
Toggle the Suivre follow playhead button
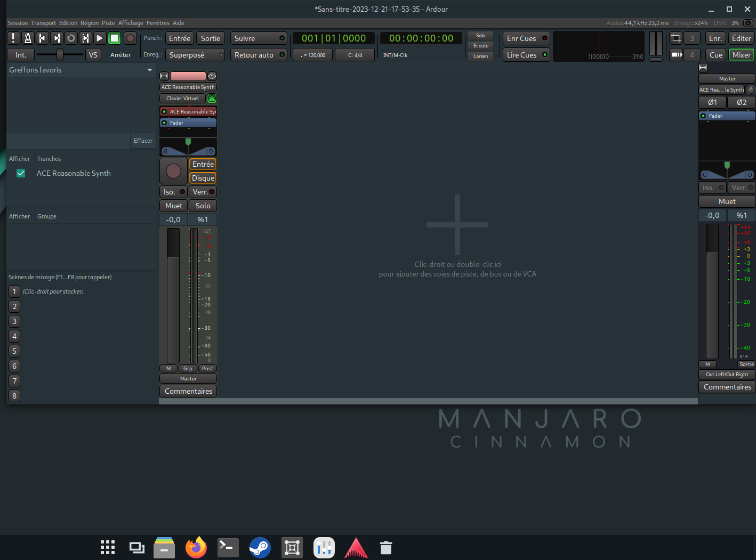(x=259, y=38)
